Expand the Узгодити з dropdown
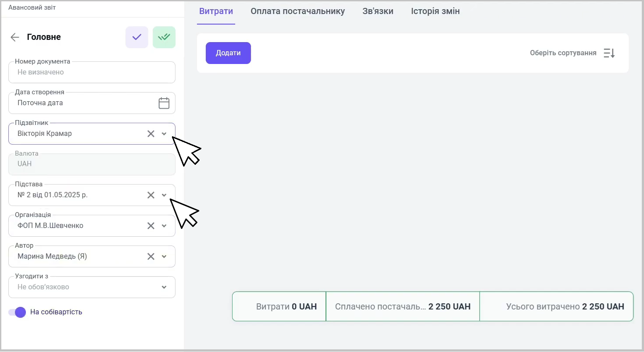644x352 pixels. point(164,287)
